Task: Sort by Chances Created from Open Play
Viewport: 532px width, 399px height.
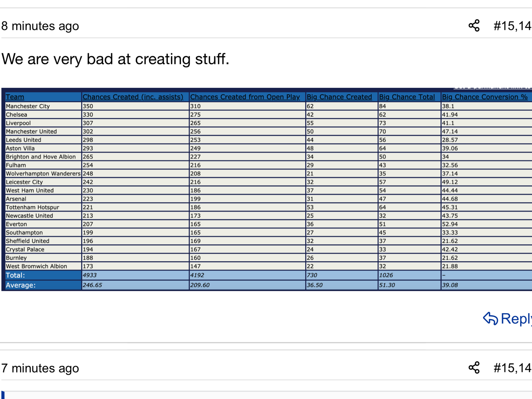Action: click(245, 97)
